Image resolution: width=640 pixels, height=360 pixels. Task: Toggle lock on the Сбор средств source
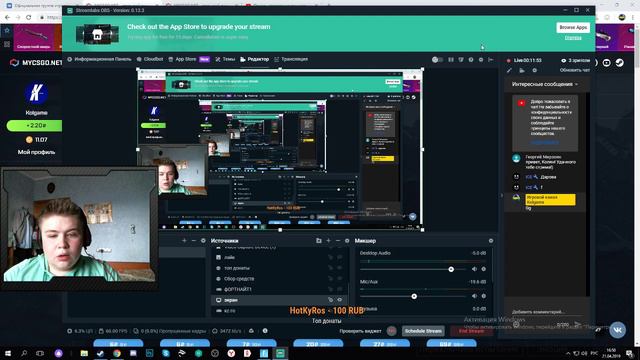point(331,279)
